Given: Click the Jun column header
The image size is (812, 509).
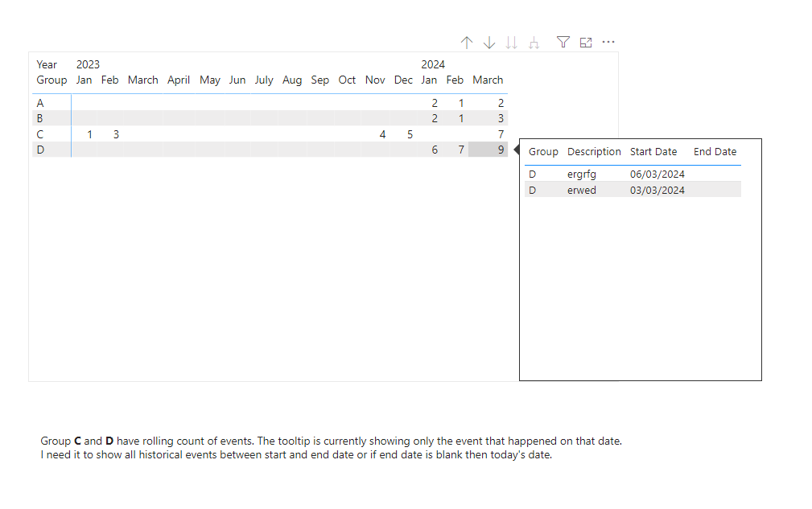Looking at the screenshot, I should point(237,80).
